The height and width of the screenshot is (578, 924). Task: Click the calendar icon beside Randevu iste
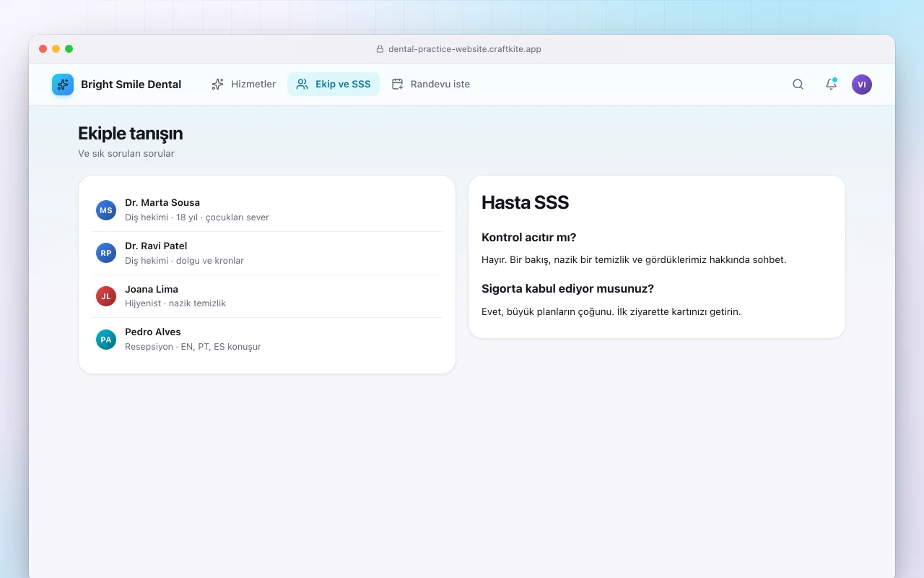coord(397,85)
